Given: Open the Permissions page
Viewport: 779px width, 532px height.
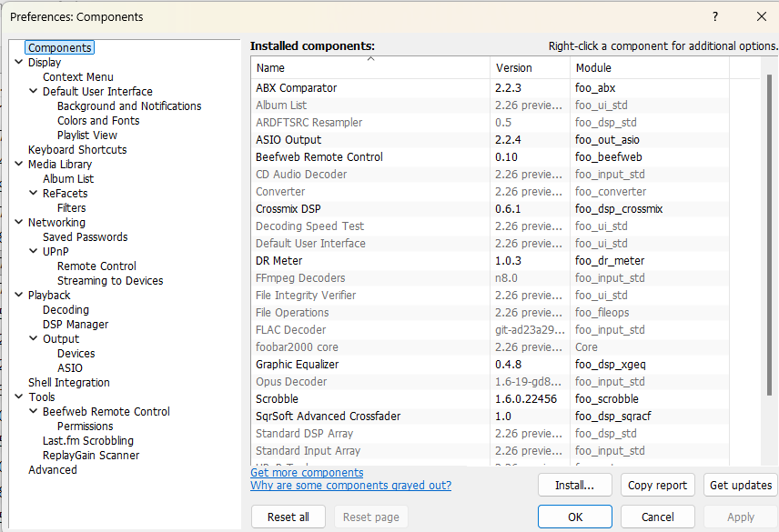Looking at the screenshot, I should coord(85,426).
